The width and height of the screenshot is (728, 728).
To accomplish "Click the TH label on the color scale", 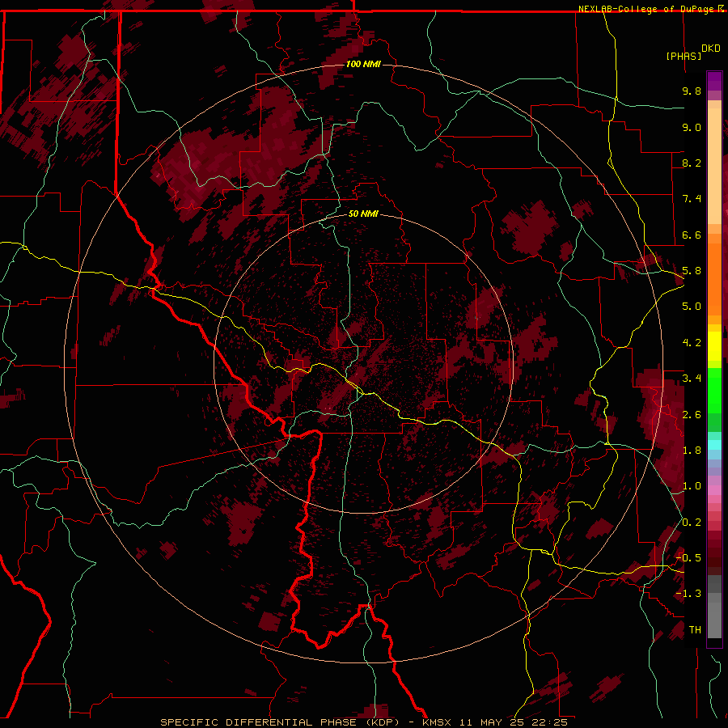I will click(x=695, y=630).
